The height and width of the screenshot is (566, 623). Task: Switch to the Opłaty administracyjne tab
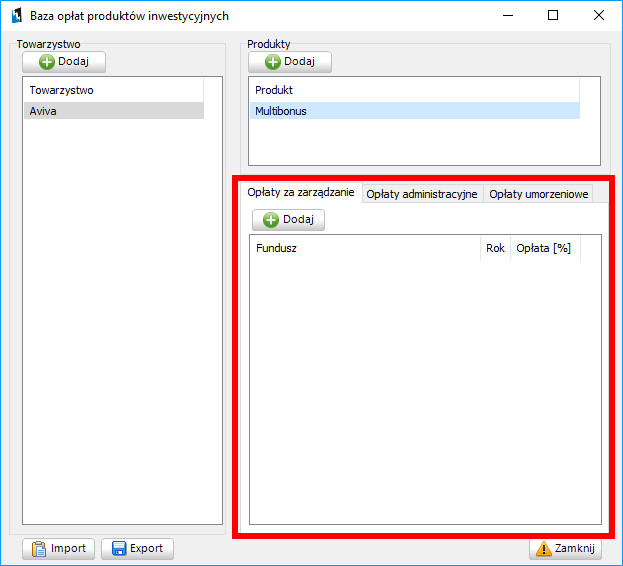421,194
